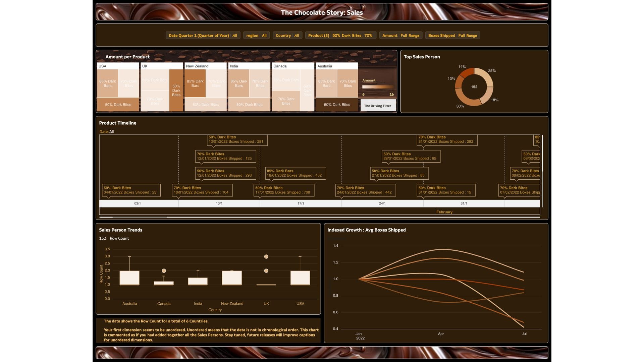644x362 pixels.
Task: Open the Country filter chip
Action: click(x=287, y=36)
